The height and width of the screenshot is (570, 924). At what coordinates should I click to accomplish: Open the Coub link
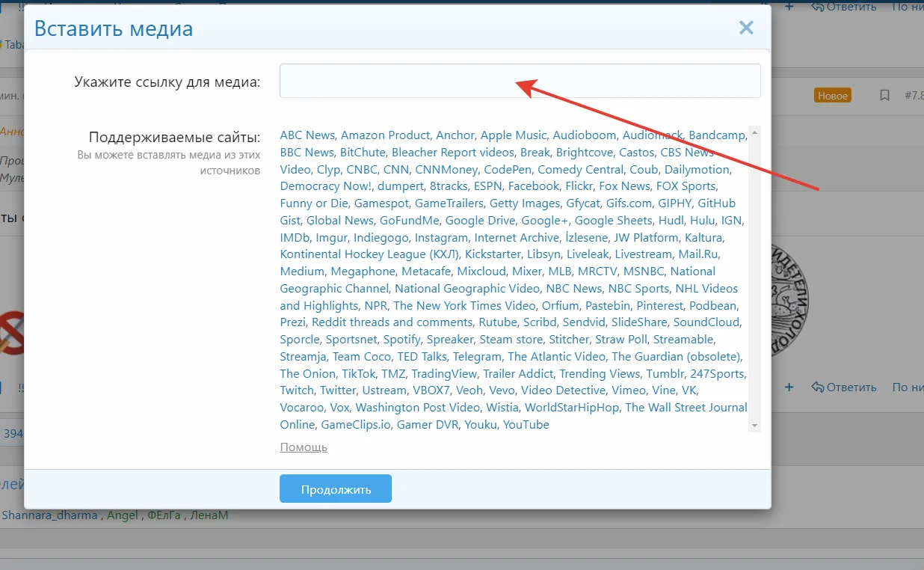644,170
